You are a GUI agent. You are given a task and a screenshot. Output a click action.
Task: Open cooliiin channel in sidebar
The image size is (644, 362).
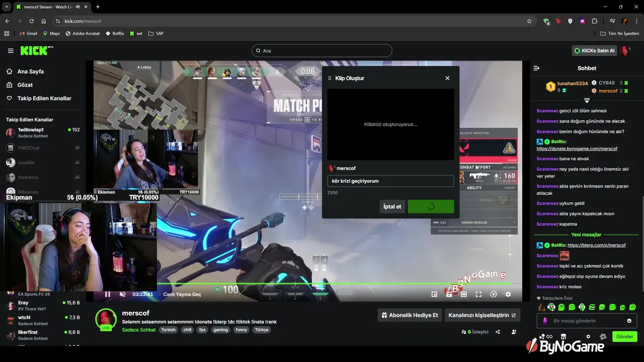click(43, 162)
